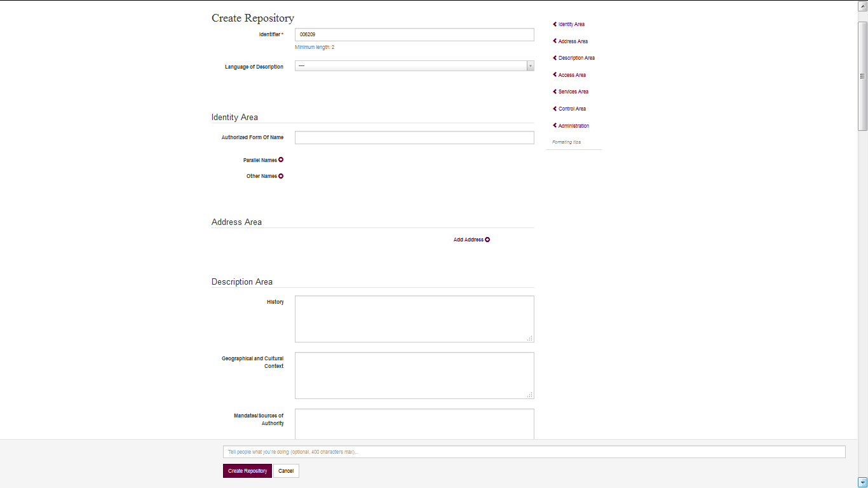Screen dimensions: 868x488
Task: Add an other name with the plus icon
Action: click(x=282, y=176)
